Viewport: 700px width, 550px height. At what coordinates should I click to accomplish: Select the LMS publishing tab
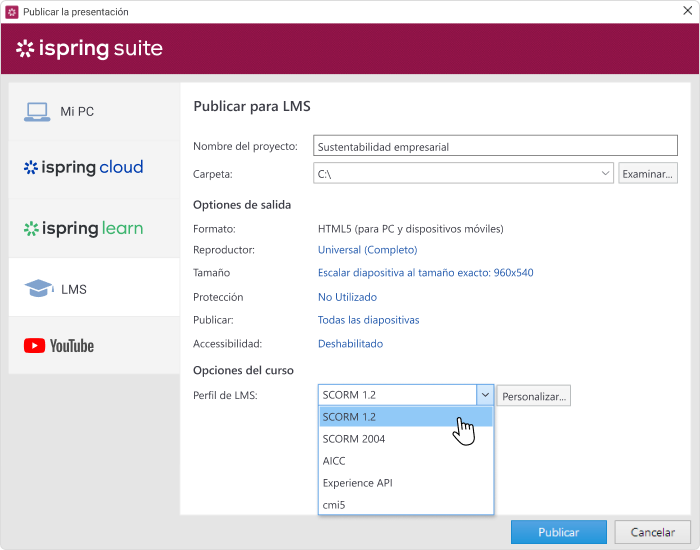click(x=94, y=288)
